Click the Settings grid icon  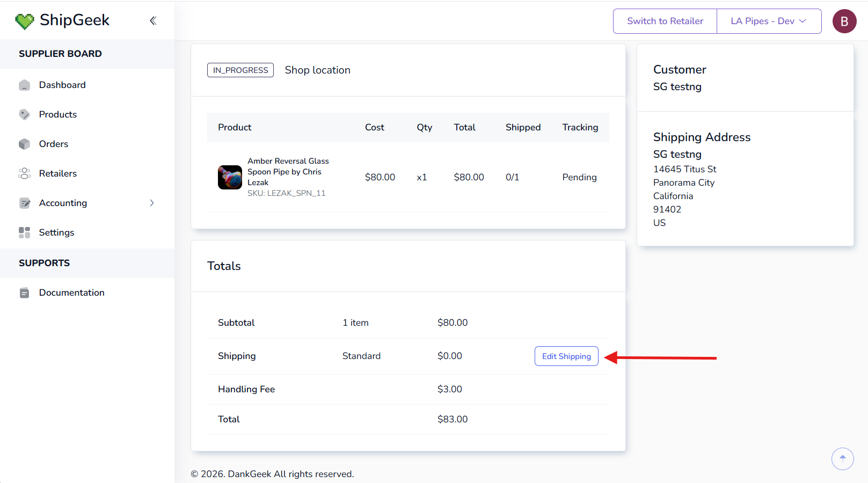pyautogui.click(x=24, y=232)
